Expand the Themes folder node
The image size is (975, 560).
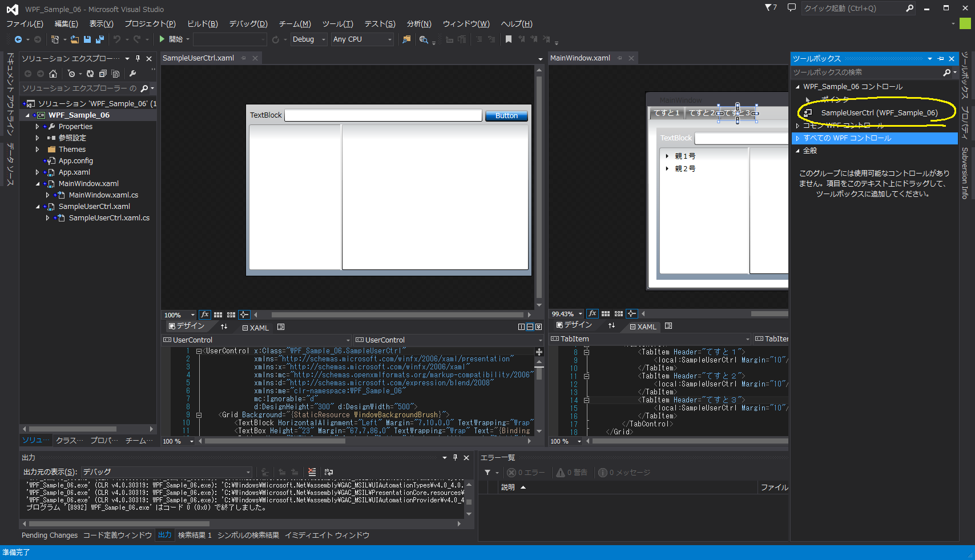[x=38, y=150]
